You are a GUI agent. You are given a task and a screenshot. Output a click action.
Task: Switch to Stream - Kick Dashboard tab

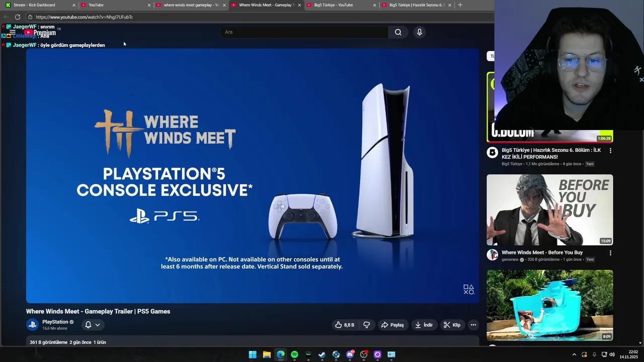coord(39,5)
